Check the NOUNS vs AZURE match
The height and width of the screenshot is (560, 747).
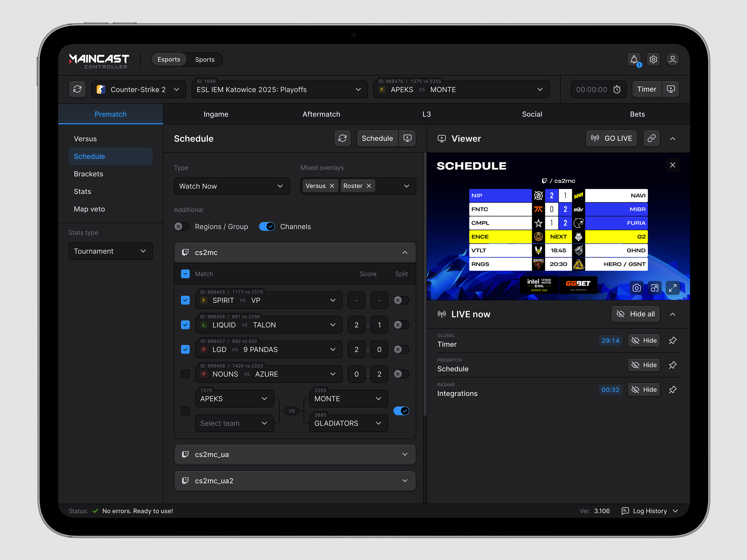tap(185, 374)
